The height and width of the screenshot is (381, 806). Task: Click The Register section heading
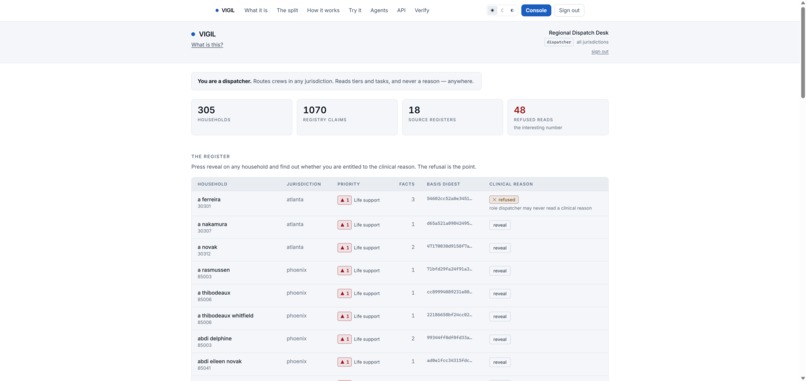point(211,156)
